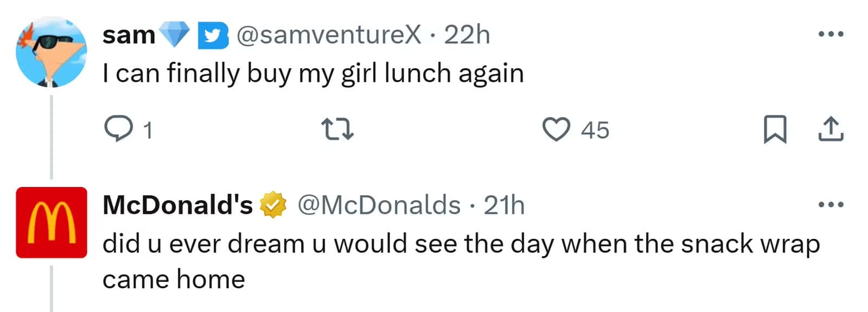This screenshot has height=312, width=868.
Task: Open McDonald's reply text about the snack wrap
Action: [x=461, y=245]
